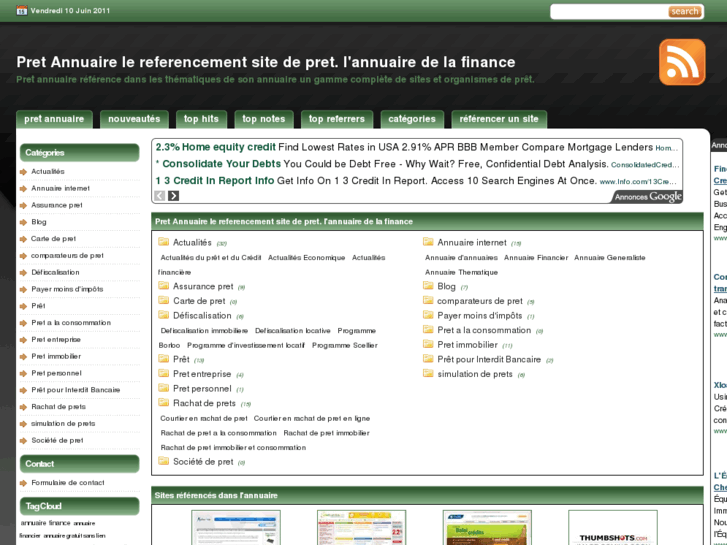Viewport: 727px width, 545px height.
Task: Open Actualités du prêt et du Crédit subcategory
Action: (x=211, y=257)
